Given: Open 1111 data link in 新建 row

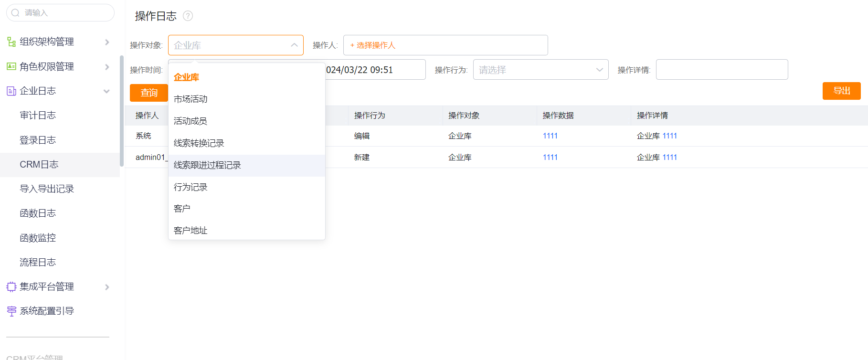Looking at the screenshot, I should (550, 158).
